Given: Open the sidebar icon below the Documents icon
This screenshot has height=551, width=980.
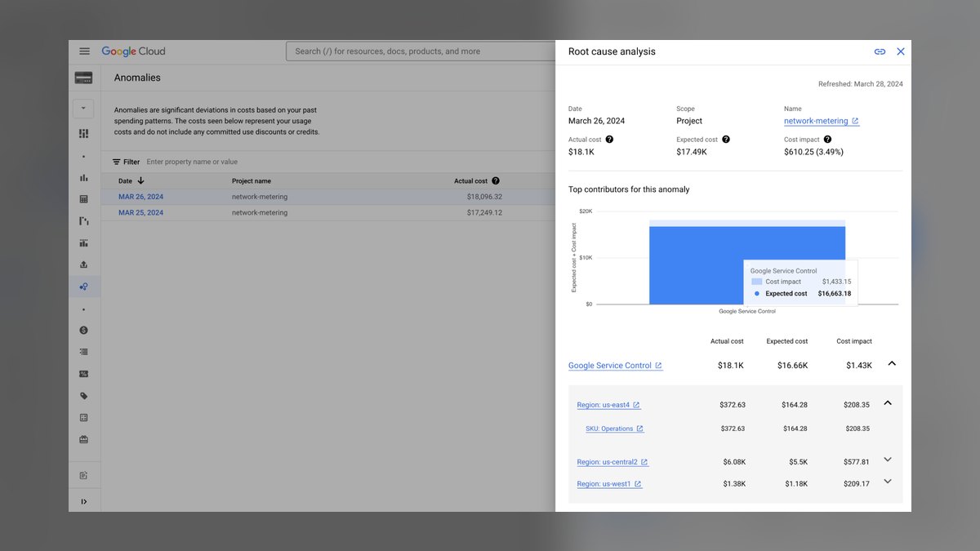Looking at the screenshot, I should [x=83, y=439].
